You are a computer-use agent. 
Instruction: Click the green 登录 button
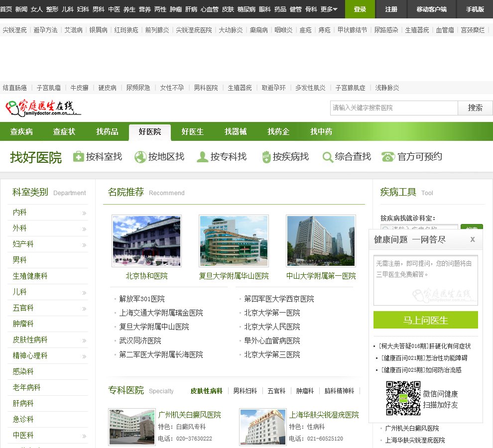coord(360,9)
